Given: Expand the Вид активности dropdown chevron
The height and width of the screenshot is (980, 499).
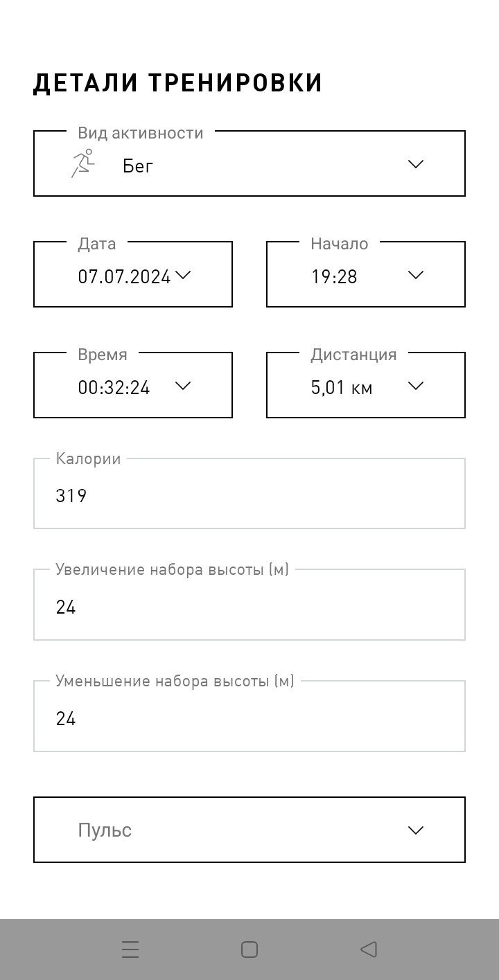Looking at the screenshot, I should 416,164.
